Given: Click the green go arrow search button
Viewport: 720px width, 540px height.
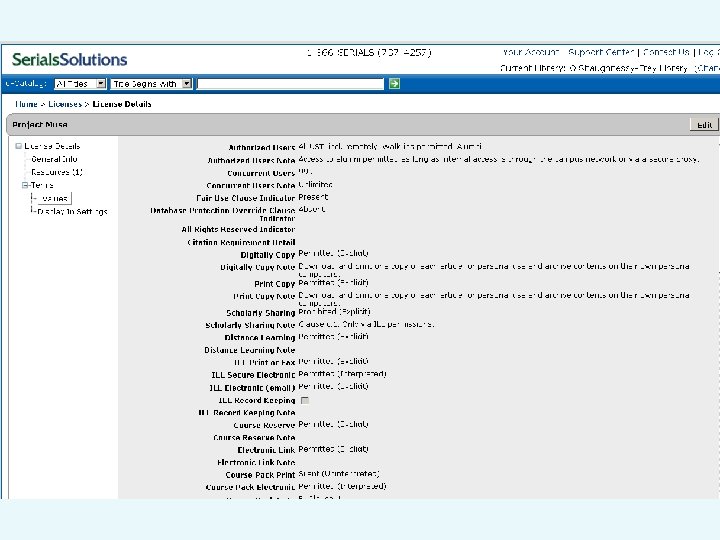Looking at the screenshot, I should pos(394,84).
